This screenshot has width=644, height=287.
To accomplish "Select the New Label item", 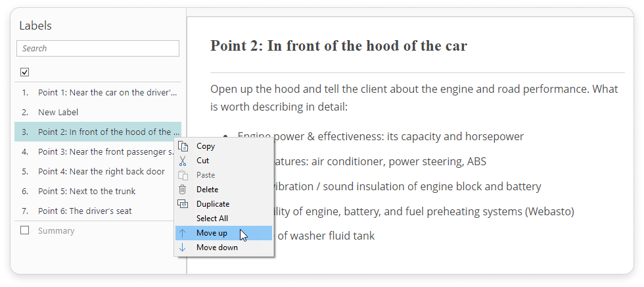I will 58,112.
